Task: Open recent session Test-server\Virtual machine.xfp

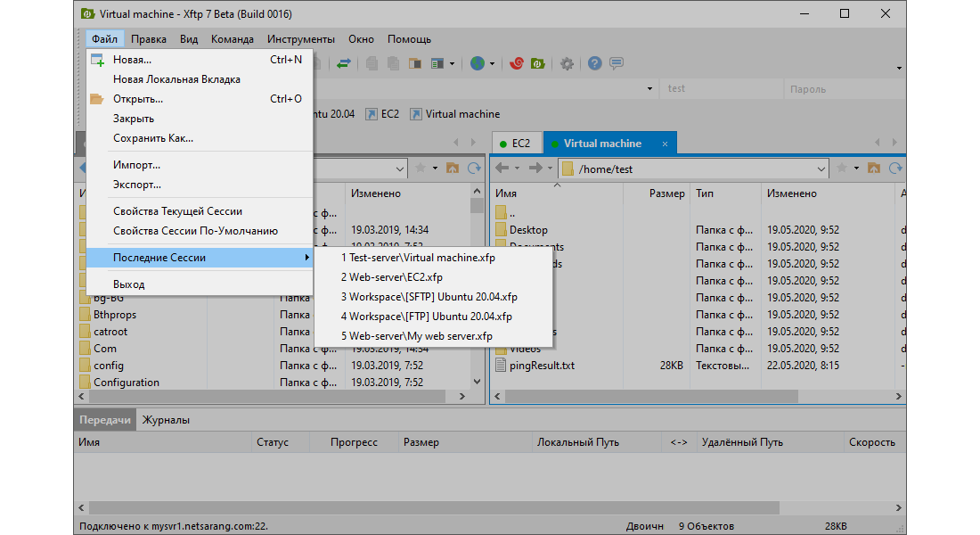Action: [434, 257]
